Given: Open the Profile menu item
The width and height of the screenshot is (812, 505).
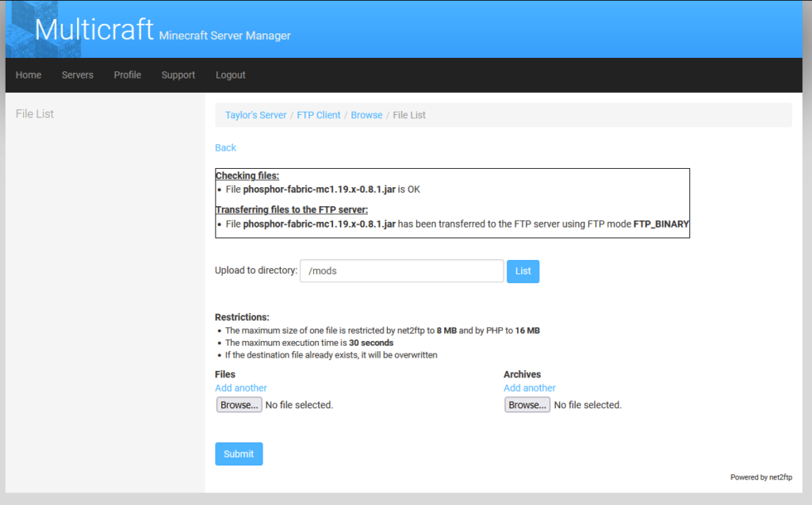Looking at the screenshot, I should (x=127, y=75).
